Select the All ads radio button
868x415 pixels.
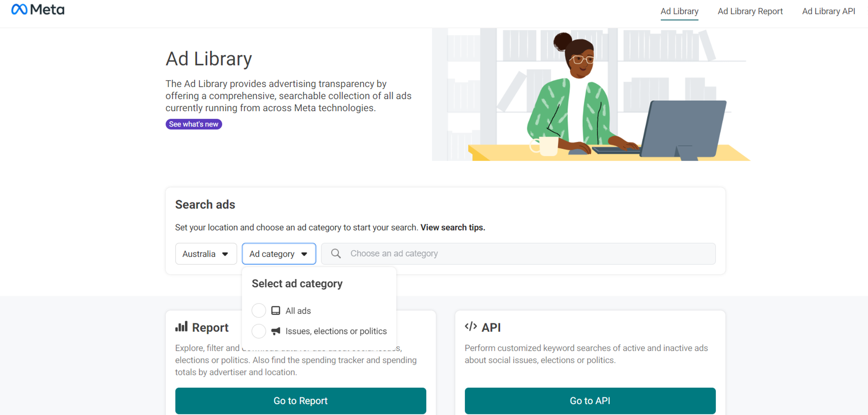click(259, 311)
